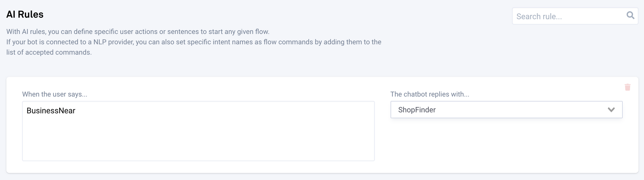Click "The chatbot replies with..." label
The height and width of the screenshot is (180, 644).
pyautogui.click(x=430, y=94)
